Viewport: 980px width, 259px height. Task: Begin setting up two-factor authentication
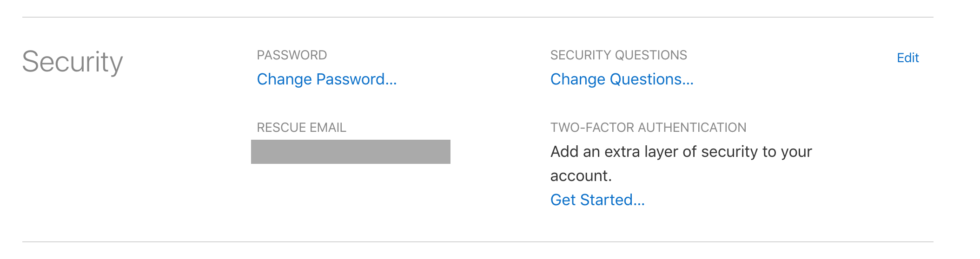597,200
